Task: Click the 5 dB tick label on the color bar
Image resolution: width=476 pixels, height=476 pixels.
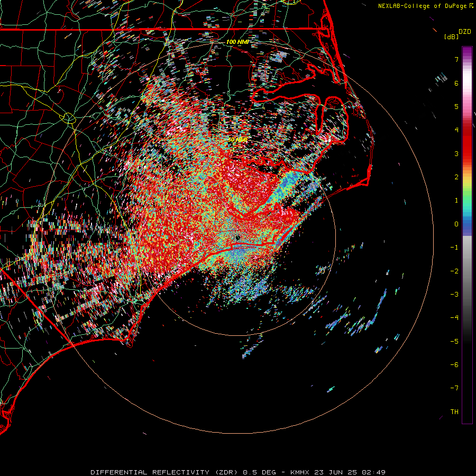Action: [x=456, y=106]
